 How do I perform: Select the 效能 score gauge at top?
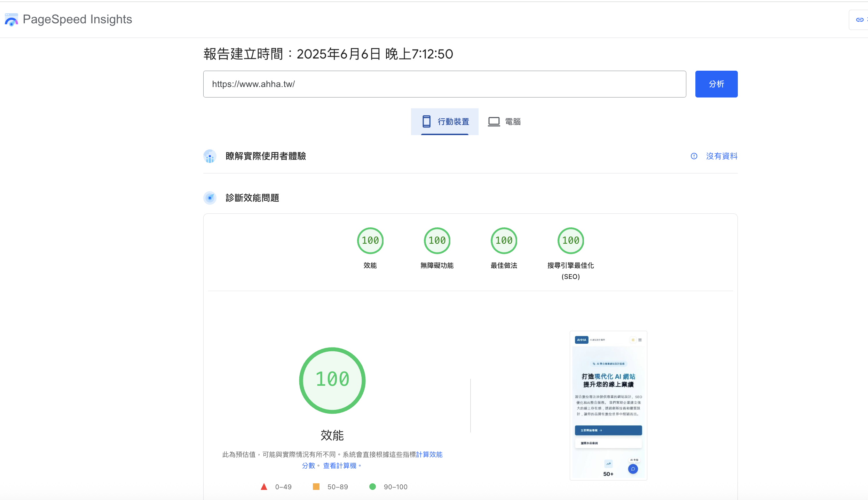click(x=370, y=241)
